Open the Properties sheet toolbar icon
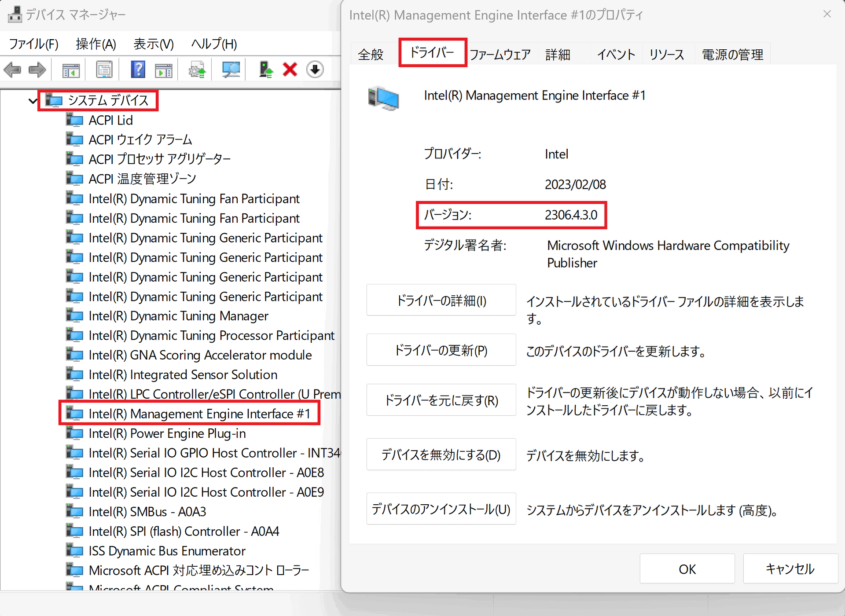This screenshot has height=616, width=845. coord(104,70)
